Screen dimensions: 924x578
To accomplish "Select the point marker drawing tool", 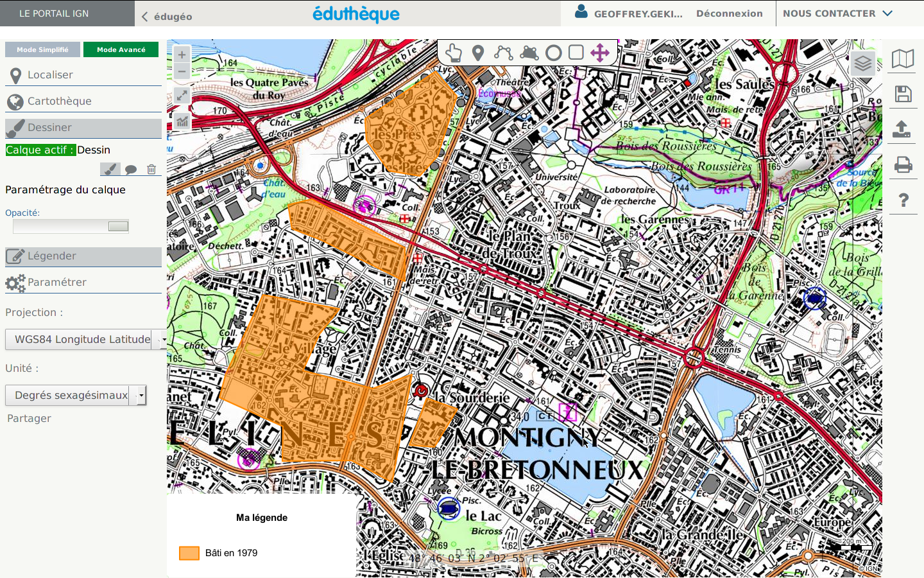I will (x=478, y=53).
